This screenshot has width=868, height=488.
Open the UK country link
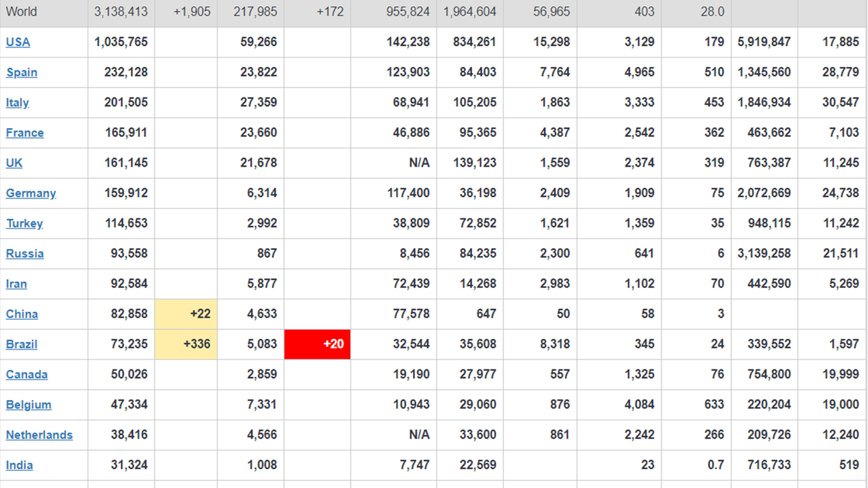coord(14,163)
